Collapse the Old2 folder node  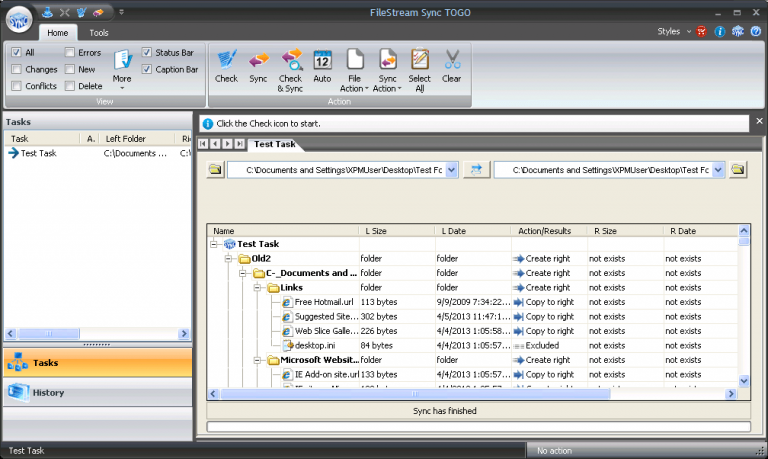(229, 259)
